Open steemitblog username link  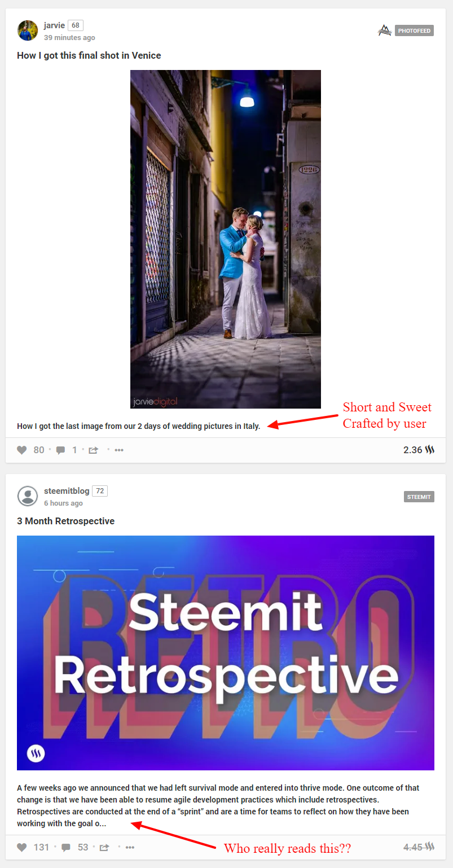click(67, 491)
